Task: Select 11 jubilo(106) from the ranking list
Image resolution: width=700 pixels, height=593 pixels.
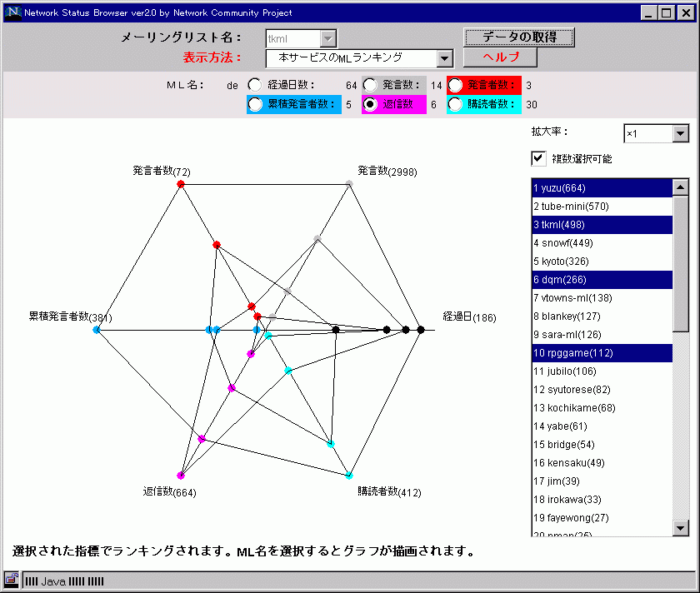Action: pos(602,371)
